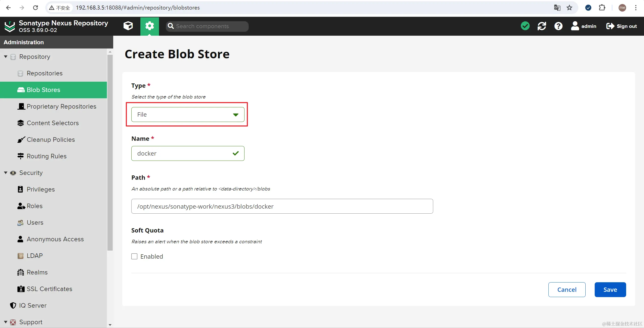This screenshot has width=644, height=328.
Task: Click the translate page icon
Action: point(557,8)
